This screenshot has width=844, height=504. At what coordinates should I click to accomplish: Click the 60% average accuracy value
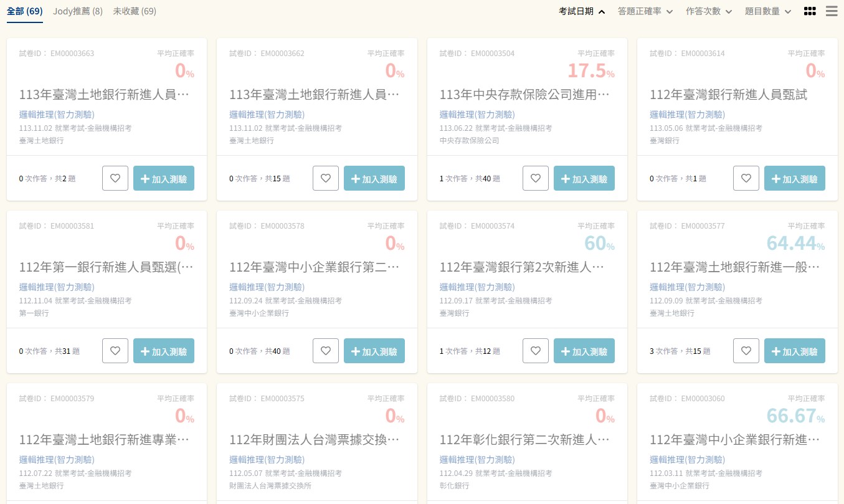click(600, 244)
